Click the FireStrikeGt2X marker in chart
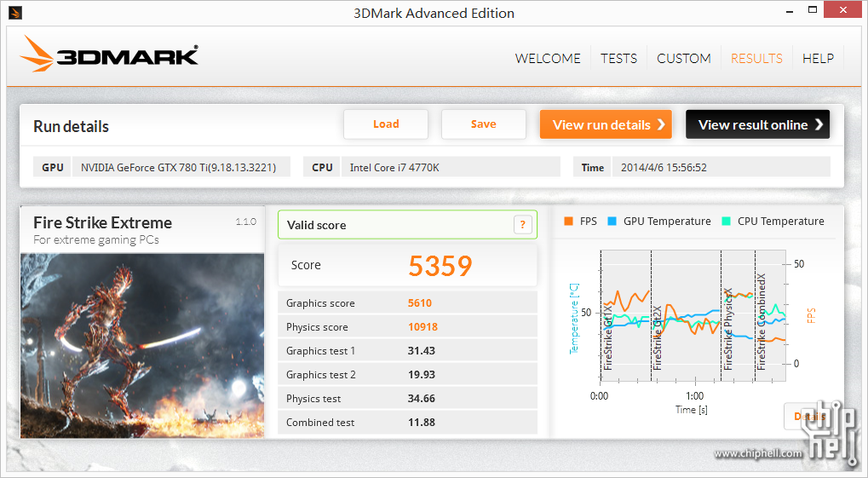Viewport: 868px width, 478px height. click(658, 337)
